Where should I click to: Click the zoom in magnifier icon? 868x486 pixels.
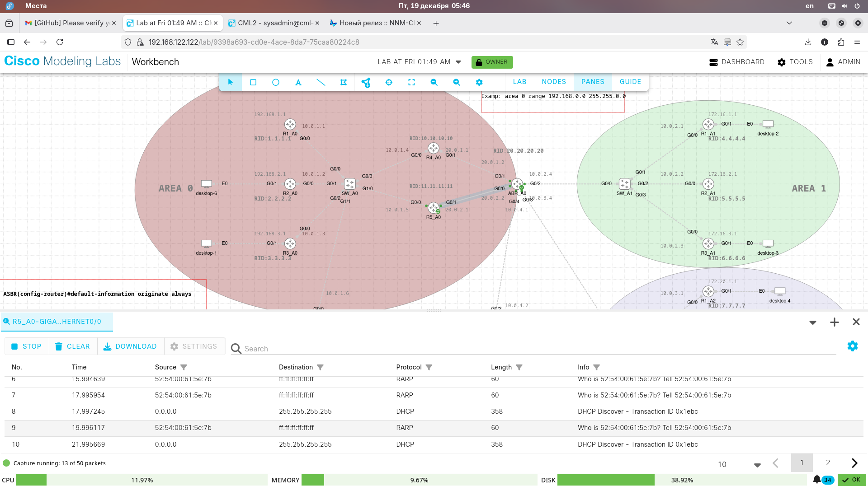(457, 82)
